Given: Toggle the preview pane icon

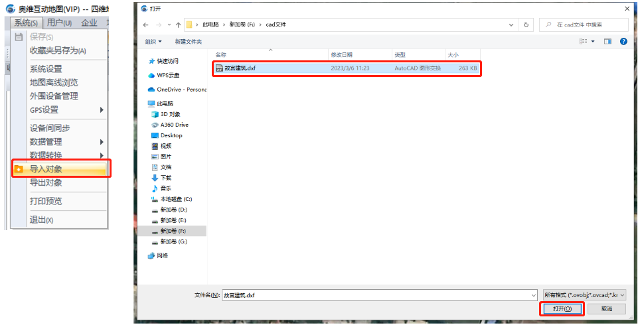Looking at the screenshot, I should coord(607,41).
